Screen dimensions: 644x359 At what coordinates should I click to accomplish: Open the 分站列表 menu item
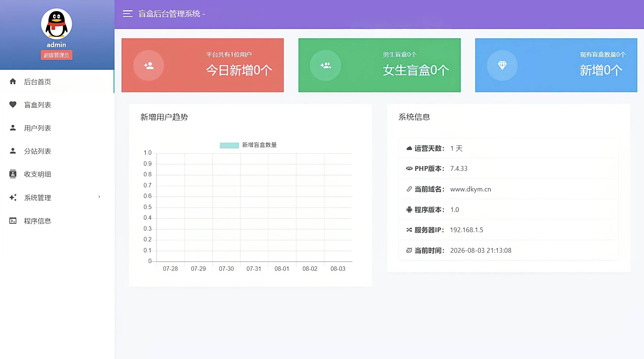pyautogui.click(x=57, y=151)
